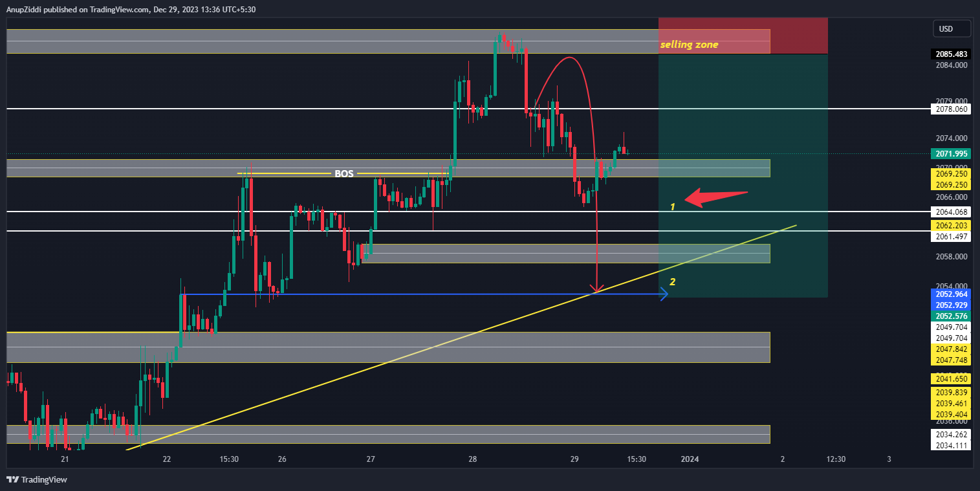
Task: Click the yellow 2062.203 price label
Action: coord(952,226)
